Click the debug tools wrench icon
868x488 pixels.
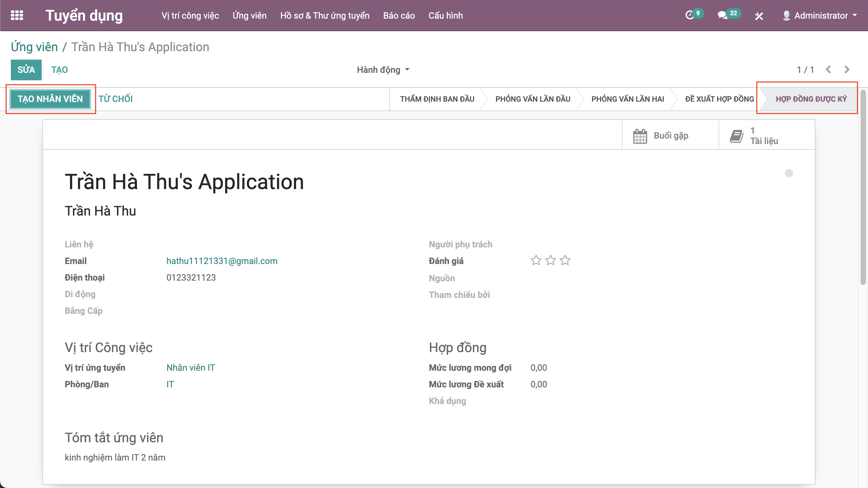pos(759,16)
